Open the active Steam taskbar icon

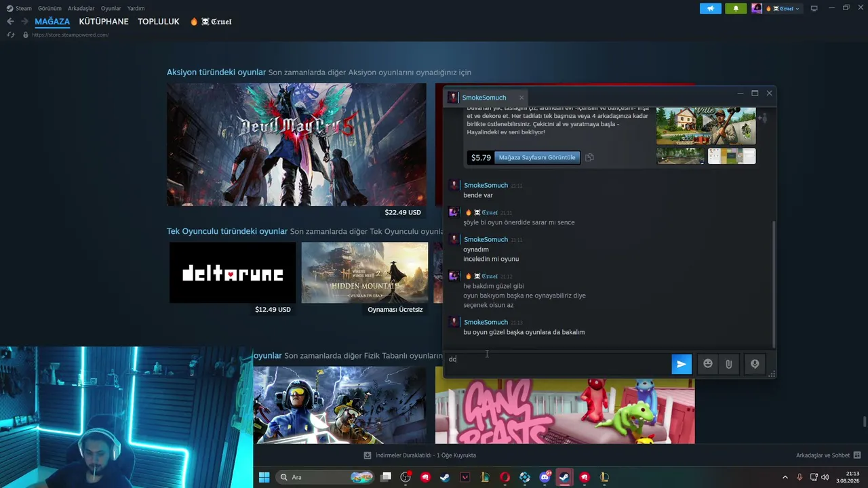564,477
